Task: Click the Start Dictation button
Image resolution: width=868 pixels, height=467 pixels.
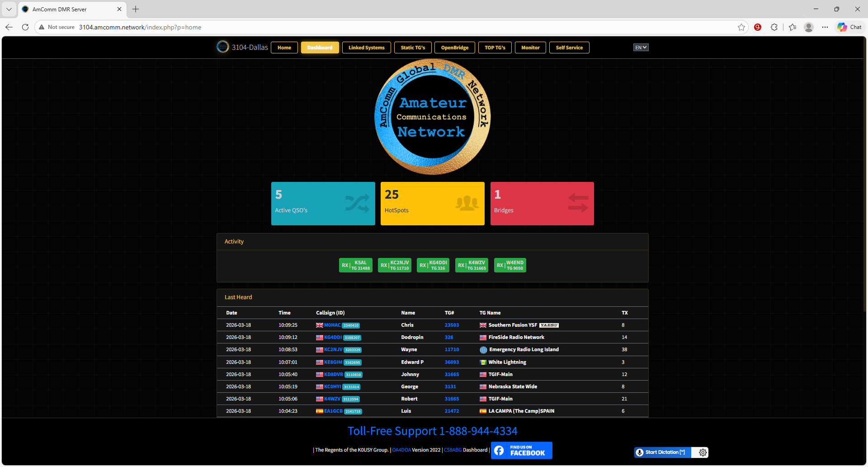Action: click(x=662, y=453)
